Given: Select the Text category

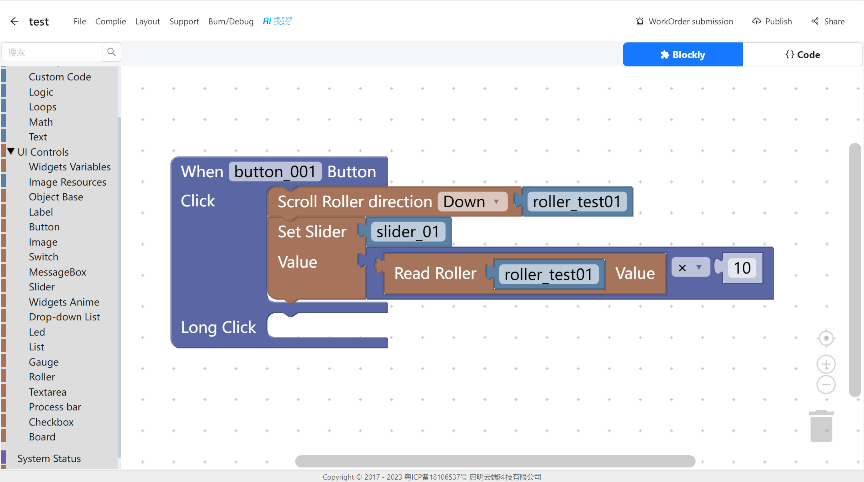Looking at the screenshot, I should click(x=38, y=137).
